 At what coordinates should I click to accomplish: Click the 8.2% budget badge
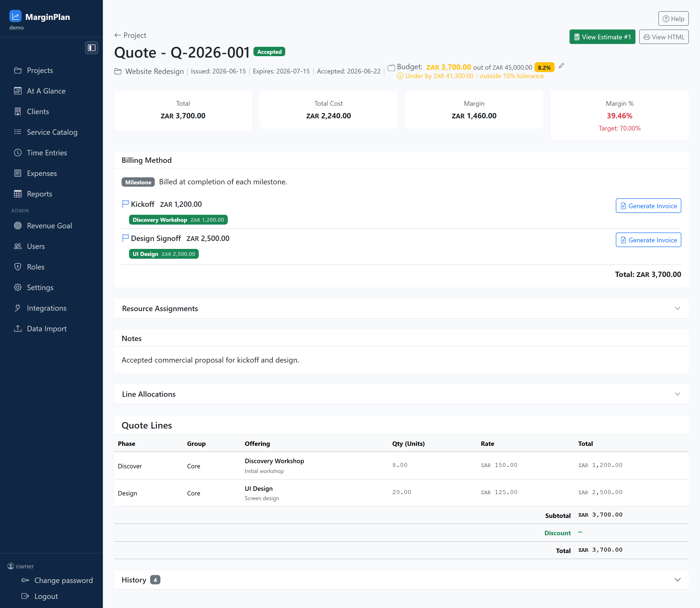click(x=544, y=68)
